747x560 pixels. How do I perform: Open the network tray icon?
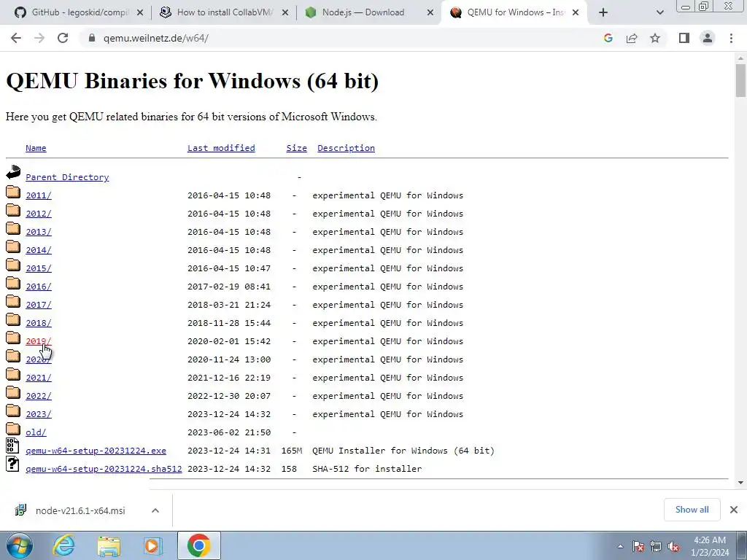click(x=656, y=547)
